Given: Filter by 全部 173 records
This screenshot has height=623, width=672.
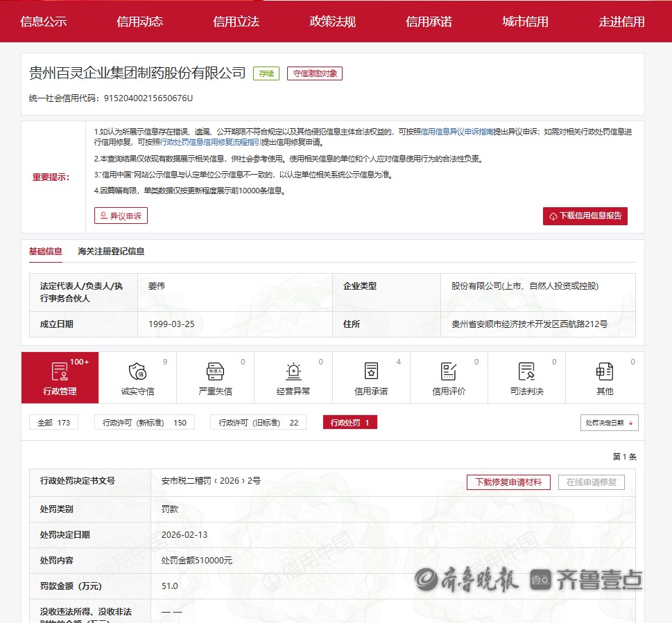Looking at the screenshot, I should (x=53, y=423).
